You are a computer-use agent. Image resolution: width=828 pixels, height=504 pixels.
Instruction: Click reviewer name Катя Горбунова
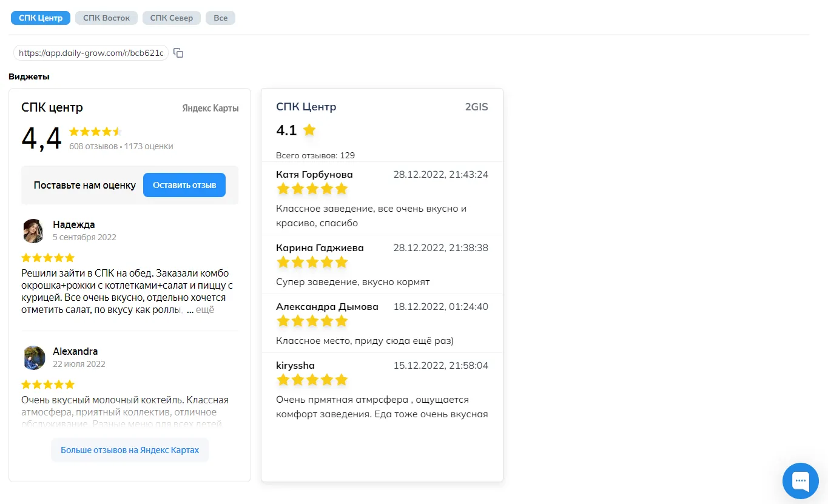[314, 175]
